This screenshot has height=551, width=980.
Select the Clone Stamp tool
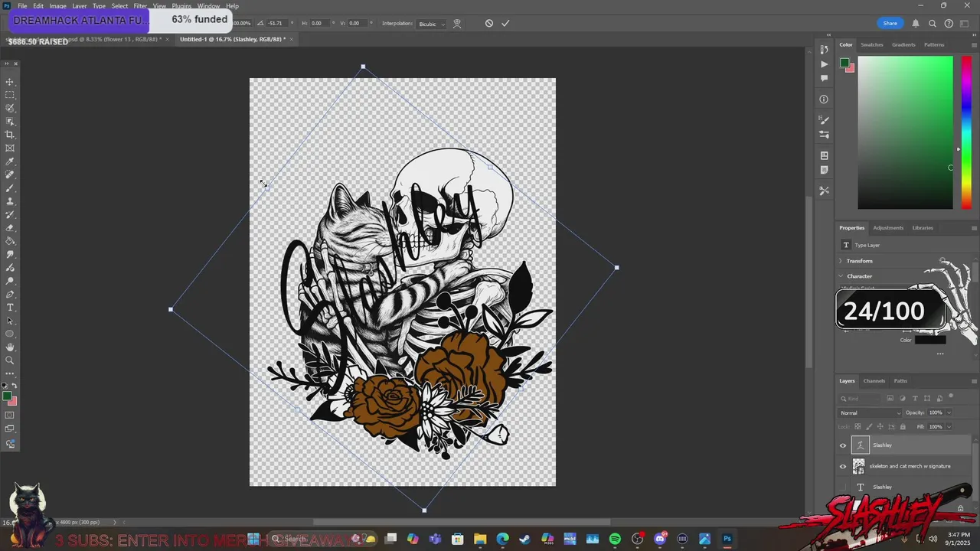[x=10, y=201]
